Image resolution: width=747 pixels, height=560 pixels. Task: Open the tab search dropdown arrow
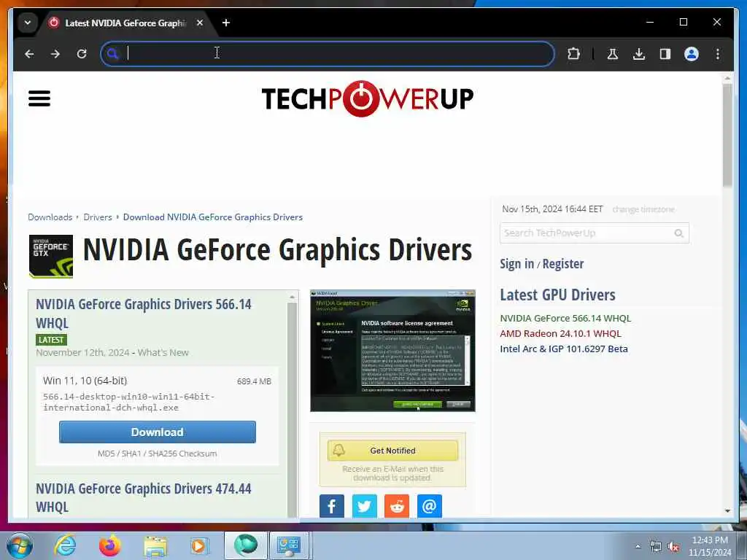click(x=28, y=23)
